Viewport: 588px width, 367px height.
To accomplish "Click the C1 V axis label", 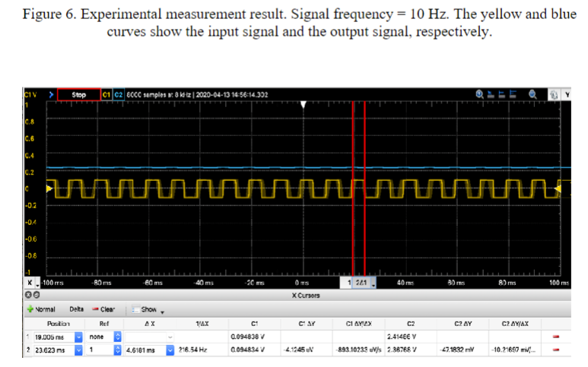I will (x=30, y=95).
